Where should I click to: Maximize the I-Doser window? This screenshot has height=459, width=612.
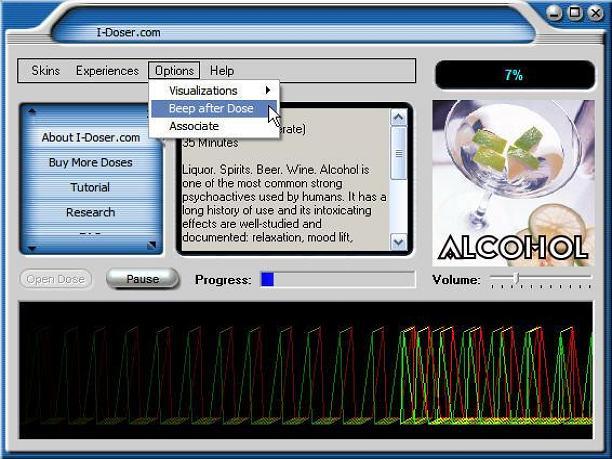pos(575,13)
